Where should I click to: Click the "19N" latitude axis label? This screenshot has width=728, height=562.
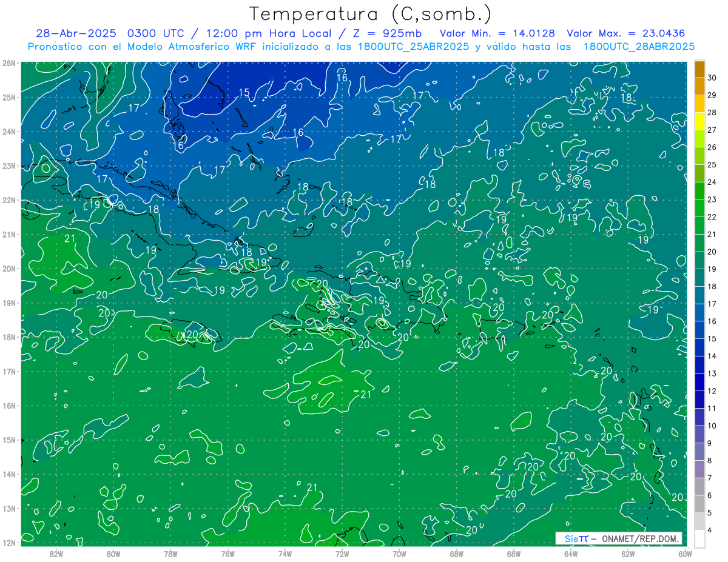(9, 303)
